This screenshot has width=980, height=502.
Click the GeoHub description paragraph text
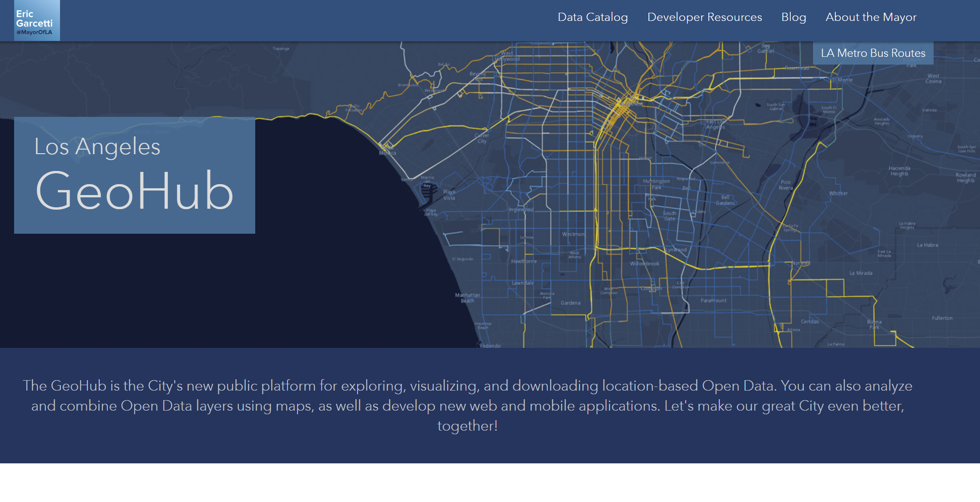tap(467, 406)
